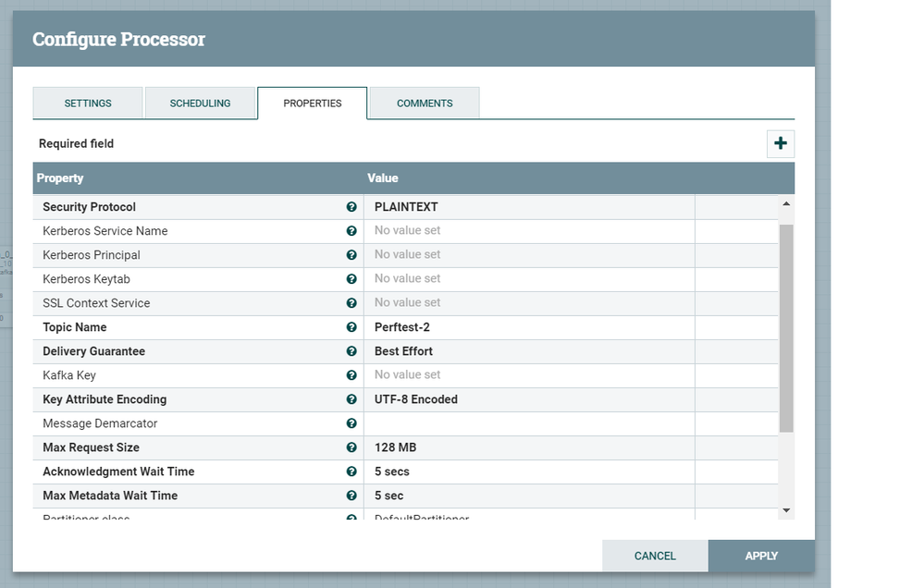View help for Kerberos Principal
The width and height of the screenshot is (924, 588).
pos(351,254)
